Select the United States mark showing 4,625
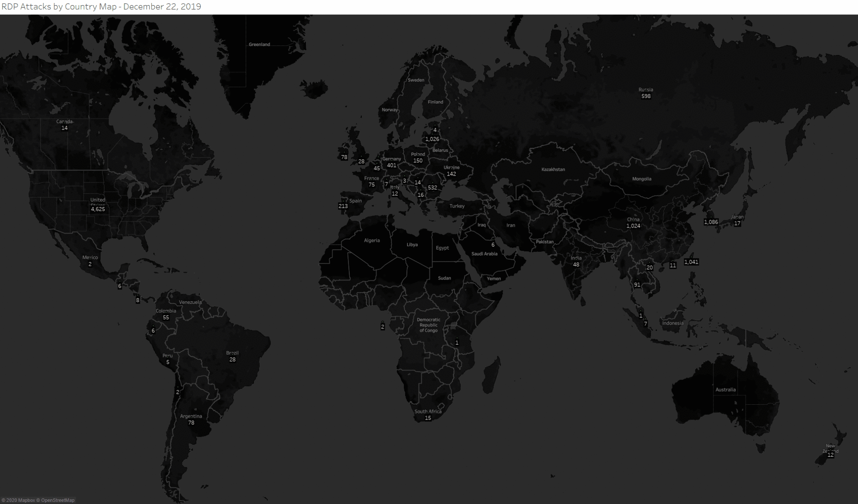The width and height of the screenshot is (858, 504). (97, 208)
